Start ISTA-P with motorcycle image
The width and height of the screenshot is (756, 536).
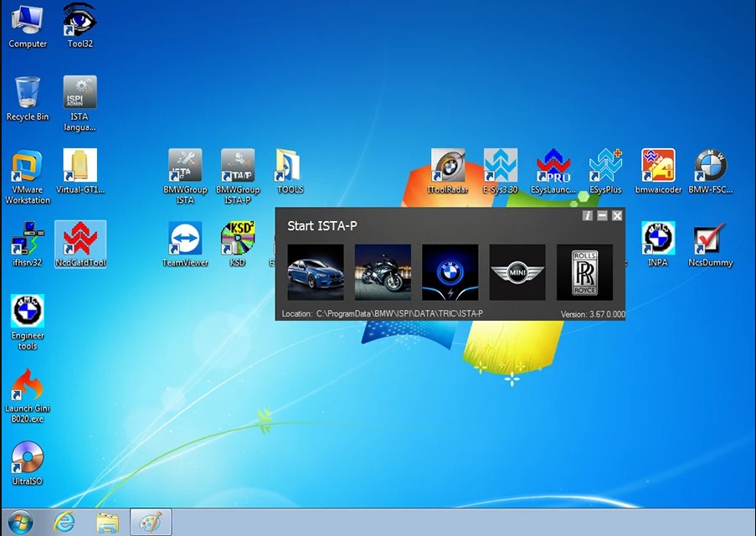click(x=383, y=272)
